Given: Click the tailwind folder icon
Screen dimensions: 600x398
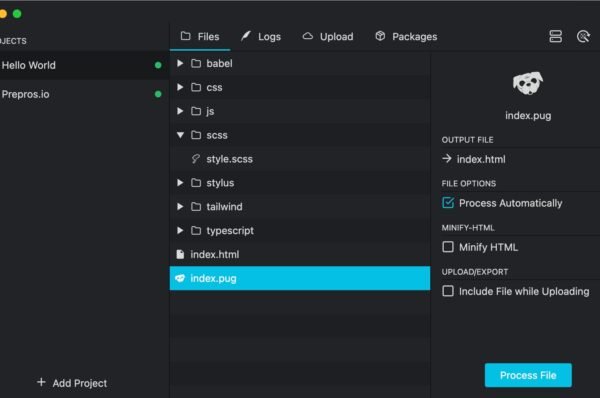Looking at the screenshot, I should 196,207.
